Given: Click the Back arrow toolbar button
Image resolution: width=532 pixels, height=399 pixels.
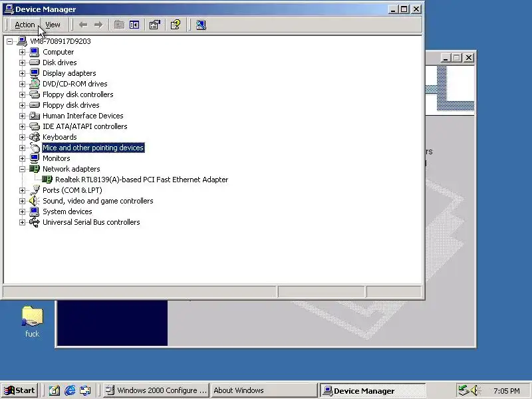Looking at the screenshot, I should [x=83, y=25].
